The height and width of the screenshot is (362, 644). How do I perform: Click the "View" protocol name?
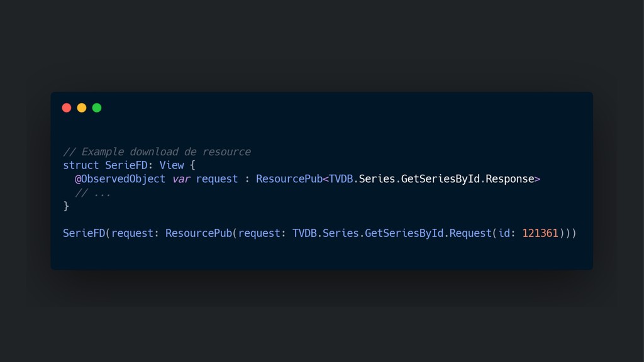point(171,165)
